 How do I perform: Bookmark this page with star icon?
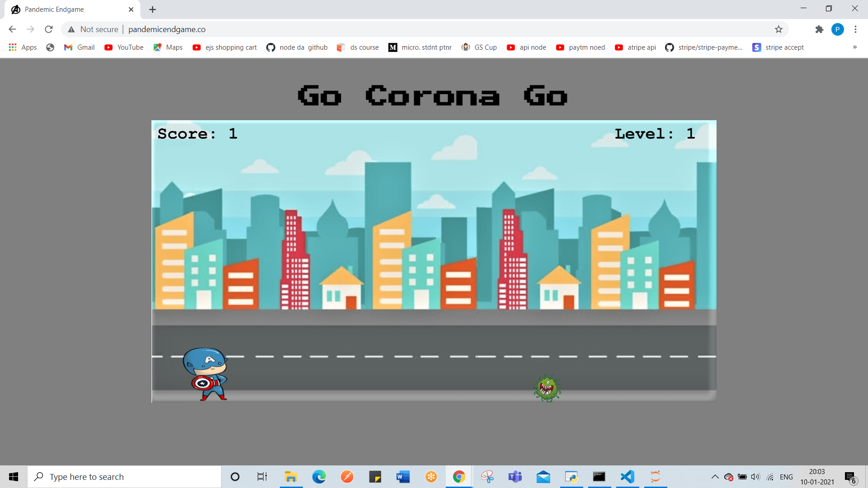coord(778,29)
